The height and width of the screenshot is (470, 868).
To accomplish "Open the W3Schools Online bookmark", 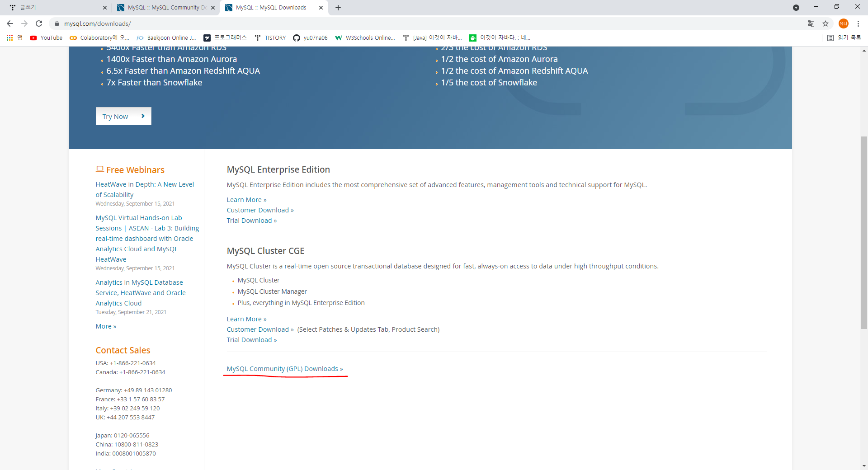I will coord(365,38).
